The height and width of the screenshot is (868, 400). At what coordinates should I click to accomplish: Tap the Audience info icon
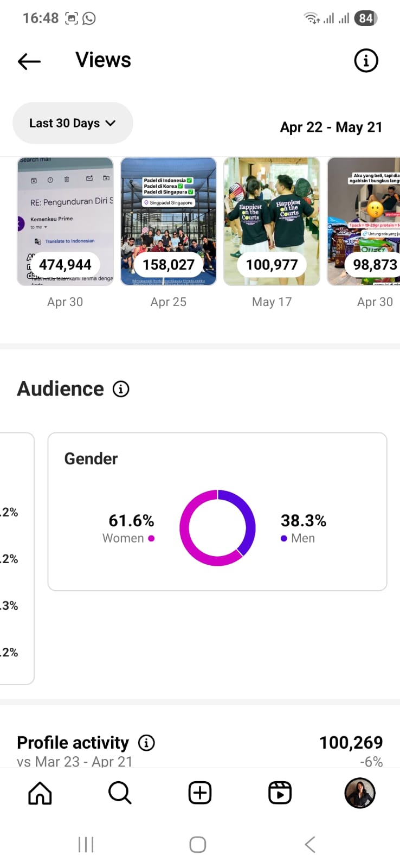coord(121,389)
